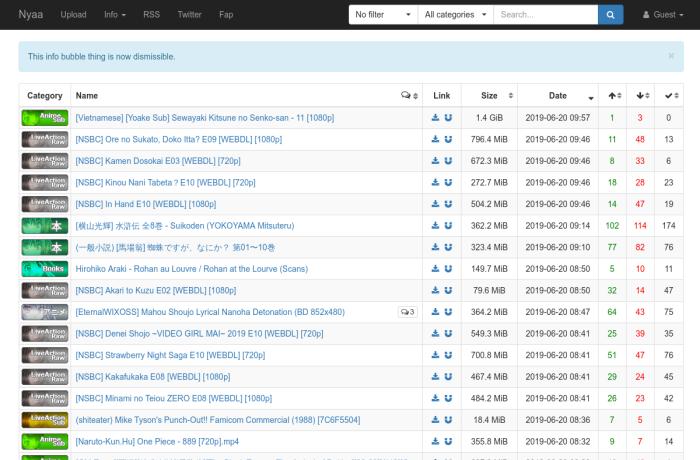Sort table by comments column
Screen dimensions: 700x460
(409, 96)
